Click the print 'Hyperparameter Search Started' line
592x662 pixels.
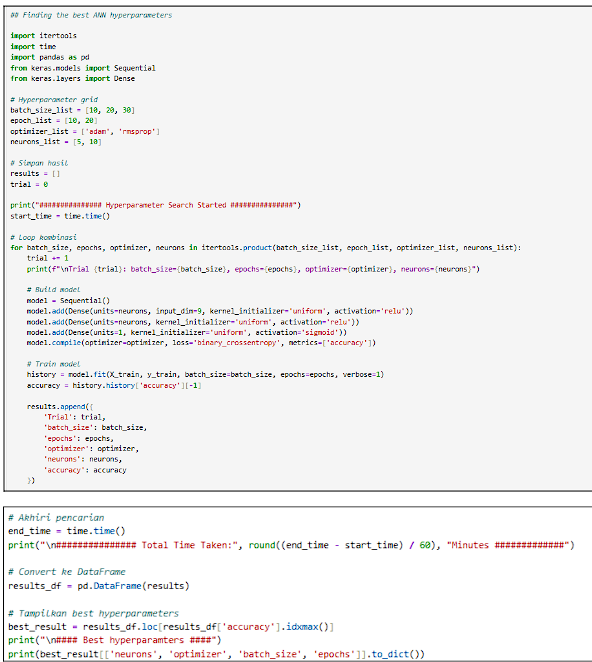pos(155,205)
